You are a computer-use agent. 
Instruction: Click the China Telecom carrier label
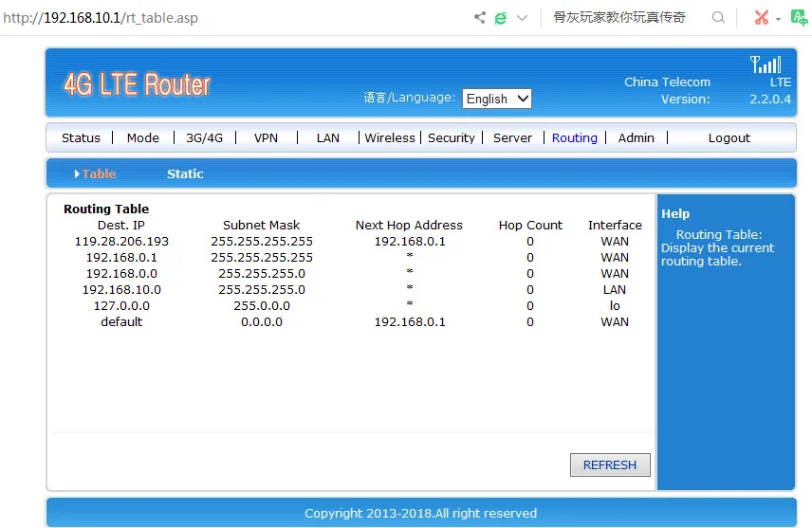pos(667,82)
